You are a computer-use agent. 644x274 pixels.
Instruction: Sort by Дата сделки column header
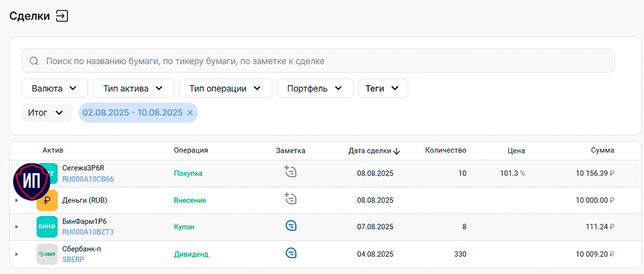[374, 150]
